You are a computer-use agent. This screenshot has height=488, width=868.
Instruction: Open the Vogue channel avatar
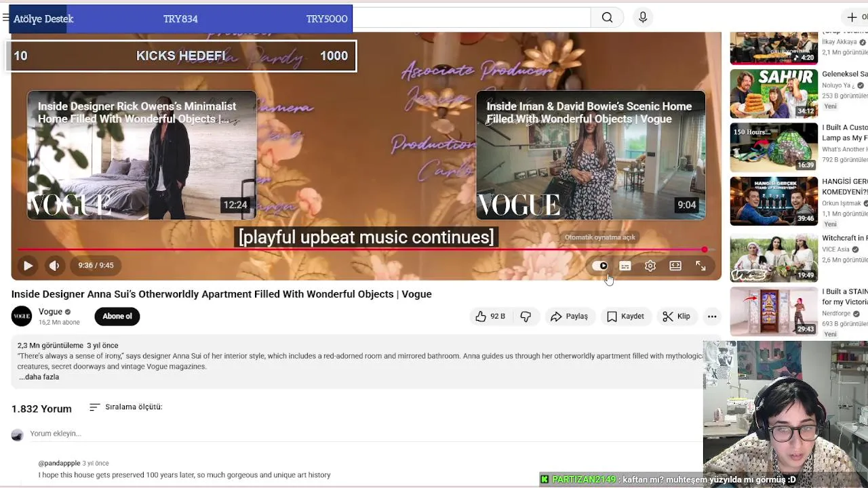point(22,317)
